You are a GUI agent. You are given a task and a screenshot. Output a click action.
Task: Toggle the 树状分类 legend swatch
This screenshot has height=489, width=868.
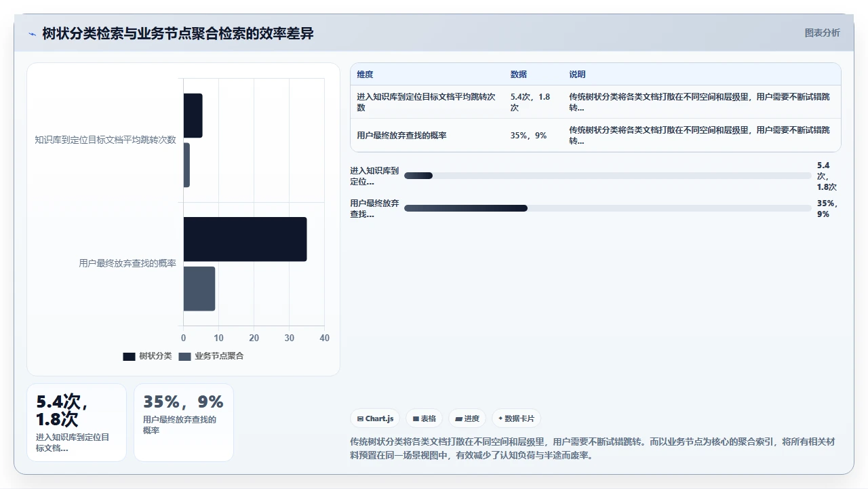[129, 357]
